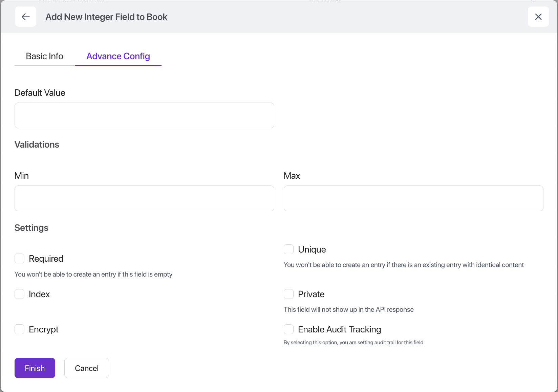Enable Audit Tracking via its checkbox
Viewport: 558px width, 392px height.
pyautogui.click(x=288, y=329)
